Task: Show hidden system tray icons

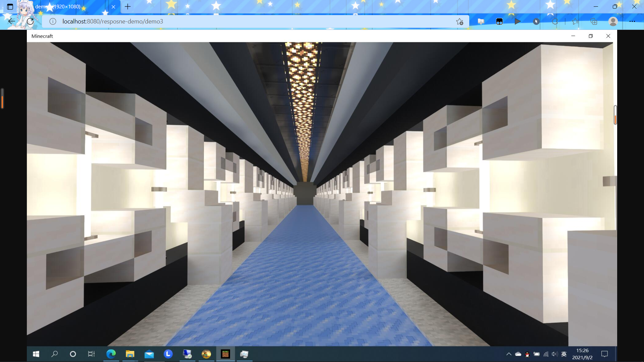Action: click(508, 354)
